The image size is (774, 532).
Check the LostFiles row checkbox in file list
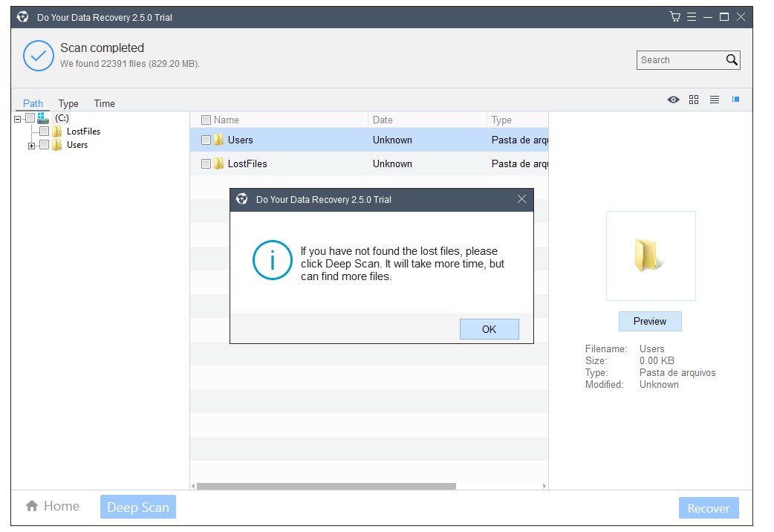tap(206, 164)
